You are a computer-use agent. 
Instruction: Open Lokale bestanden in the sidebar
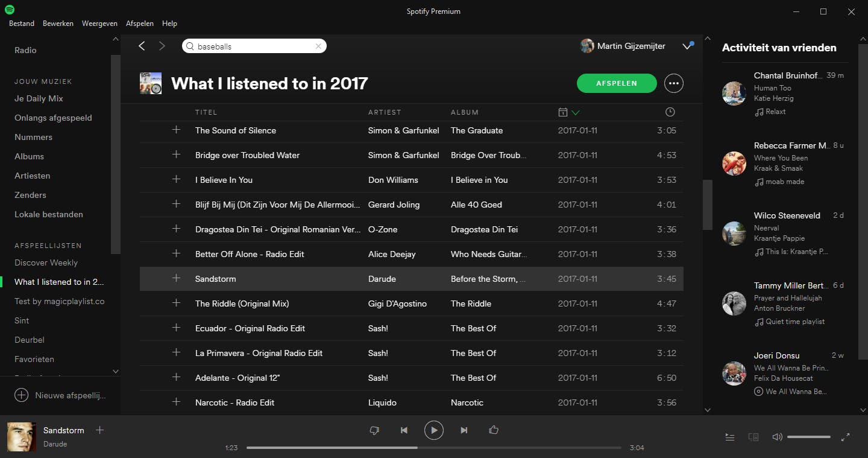click(x=49, y=214)
